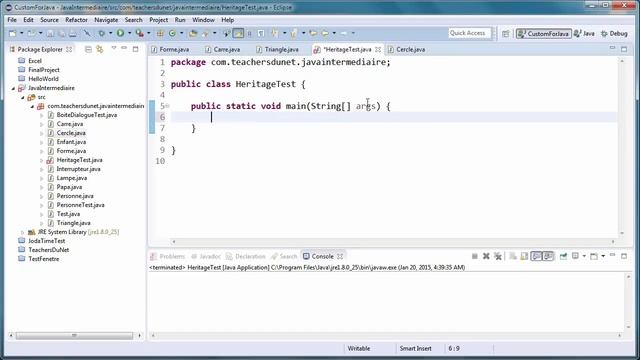The height and width of the screenshot is (360, 640).
Task: Click the Open Type toolbar icon
Action: click(x=193, y=33)
